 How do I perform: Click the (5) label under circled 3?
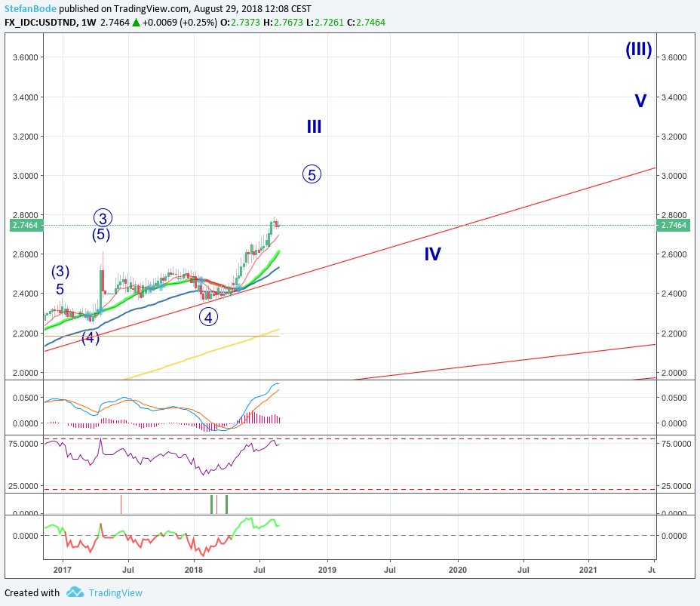pyautogui.click(x=101, y=235)
